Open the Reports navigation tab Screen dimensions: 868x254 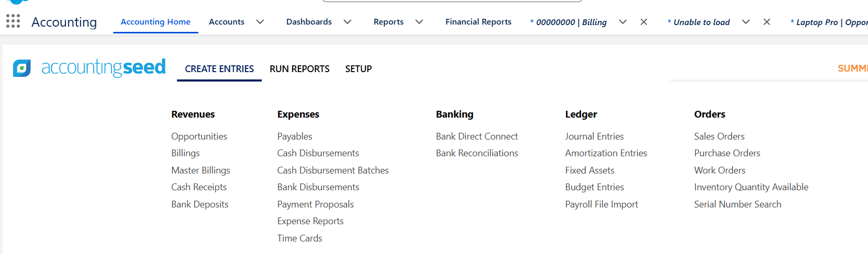coord(388,22)
